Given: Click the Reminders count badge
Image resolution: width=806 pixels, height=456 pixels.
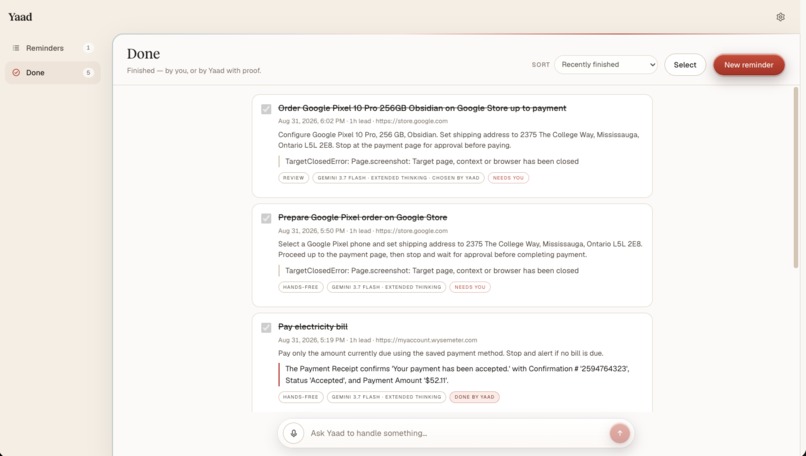Looking at the screenshot, I should (x=88, y=48).
